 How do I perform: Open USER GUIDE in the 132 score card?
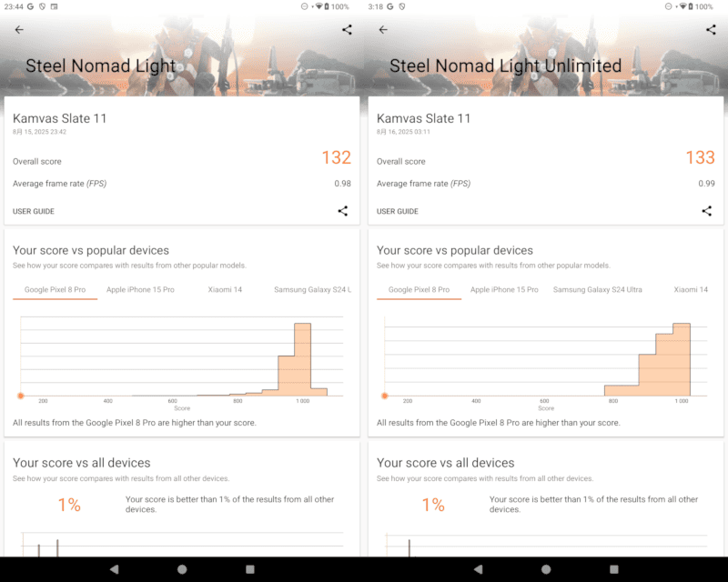[x=34, y=211]
